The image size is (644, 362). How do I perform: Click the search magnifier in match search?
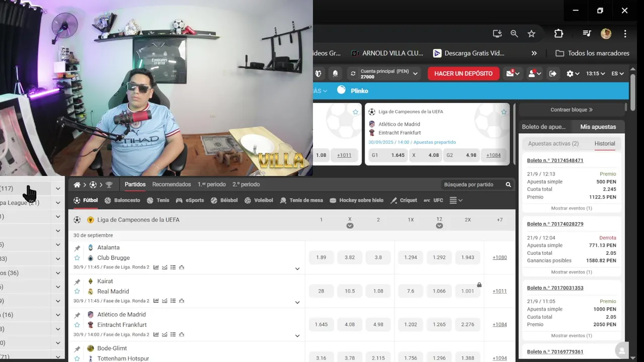(x=508, y=185)
